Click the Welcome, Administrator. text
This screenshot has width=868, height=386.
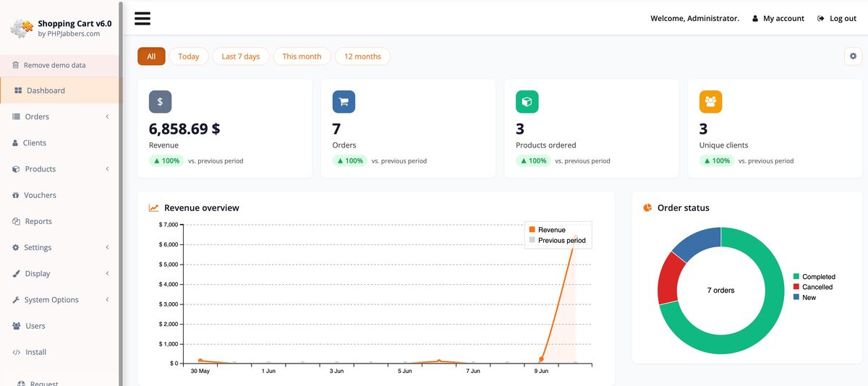[695, 19]
